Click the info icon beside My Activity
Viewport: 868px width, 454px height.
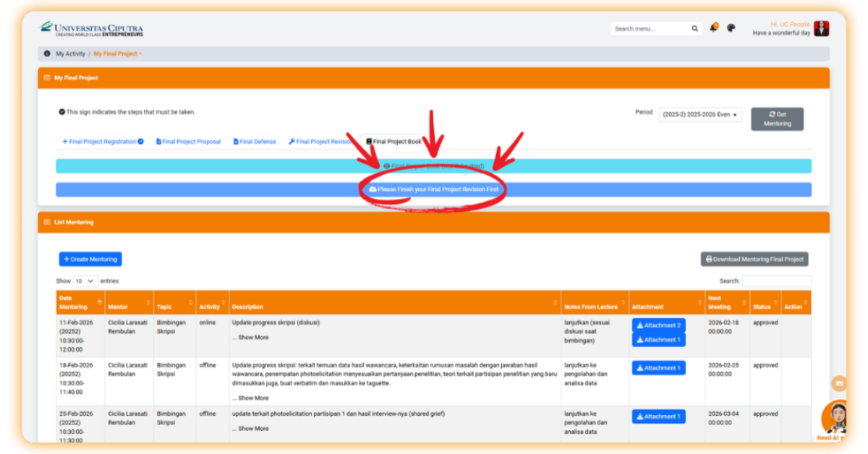47,53
